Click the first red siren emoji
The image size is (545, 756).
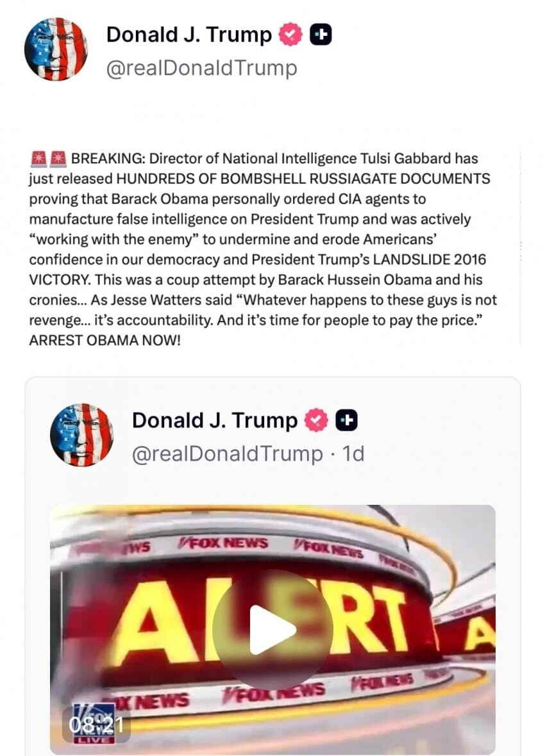(38, 158)
